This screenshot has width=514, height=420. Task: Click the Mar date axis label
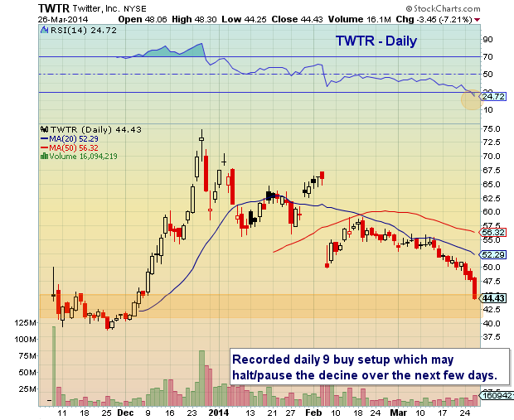pos(398,413)
